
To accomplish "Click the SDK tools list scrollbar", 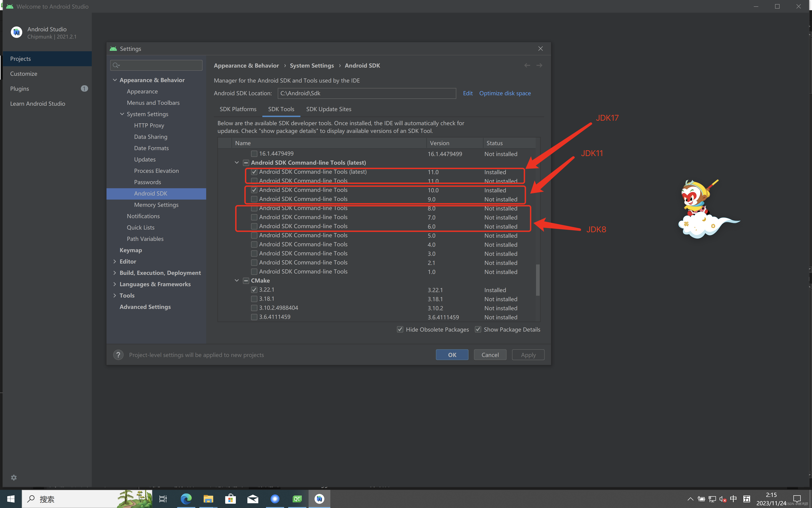I will click(538, 280).
